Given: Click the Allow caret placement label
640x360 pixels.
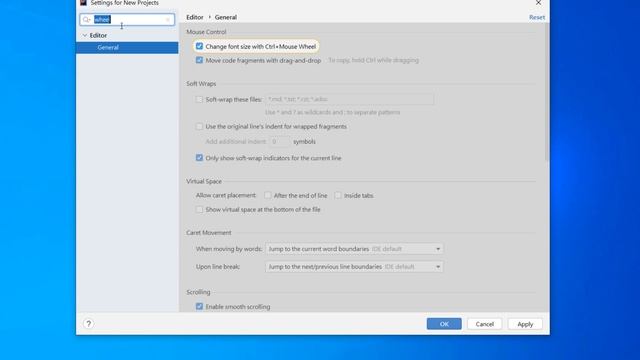Looking at the screenshot, I should coord(226,196).
